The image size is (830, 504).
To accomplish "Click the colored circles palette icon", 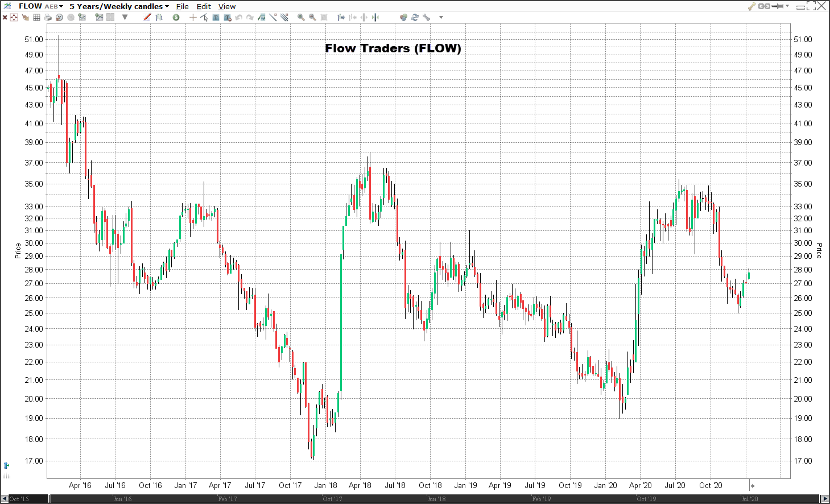I will pos(403,17).
